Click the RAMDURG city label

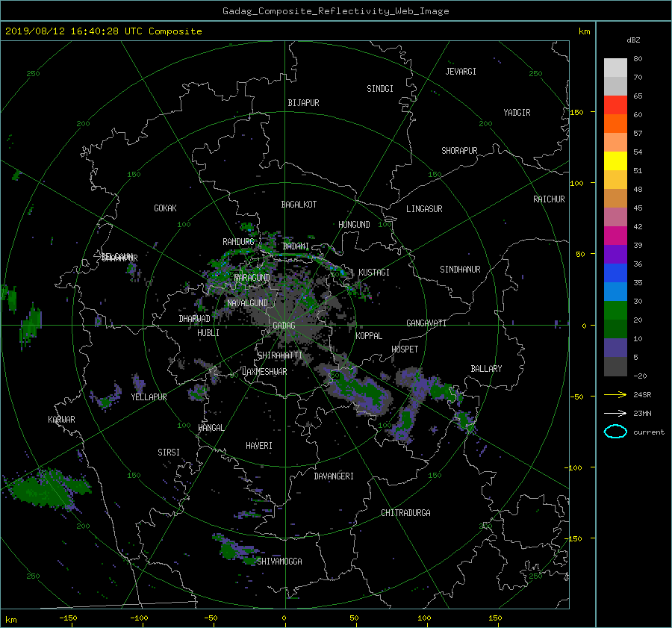coord(238,242)
